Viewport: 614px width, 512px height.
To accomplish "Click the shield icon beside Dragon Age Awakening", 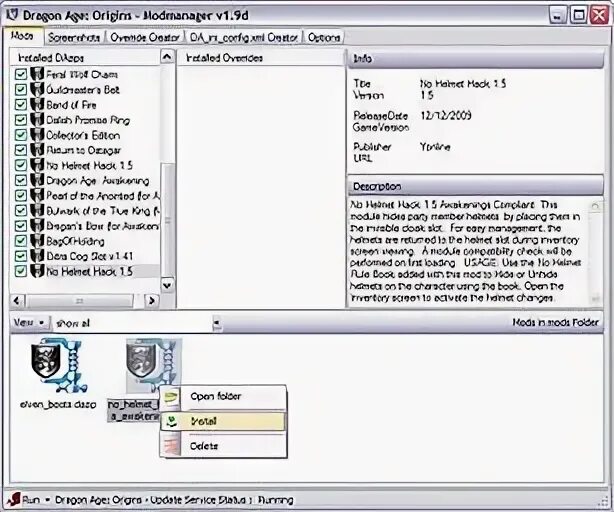I will tap(37, 180).
